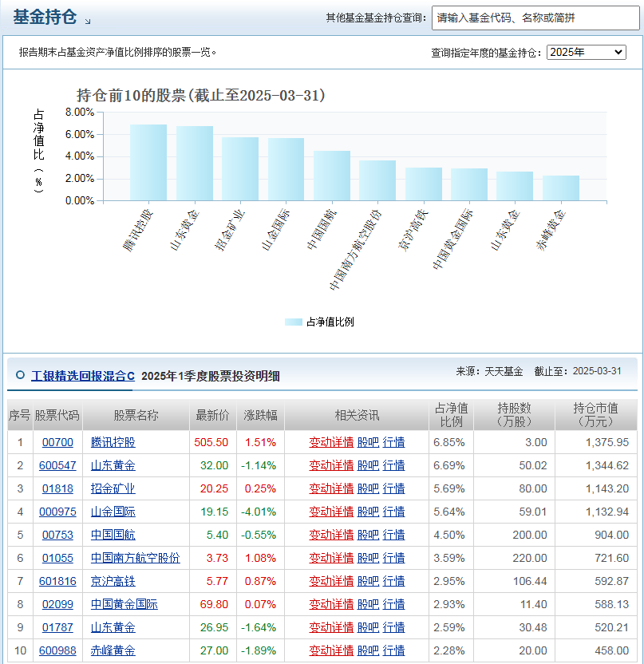
Task: Click the -4.01% change cell
Action: click(x=259, y=512)
